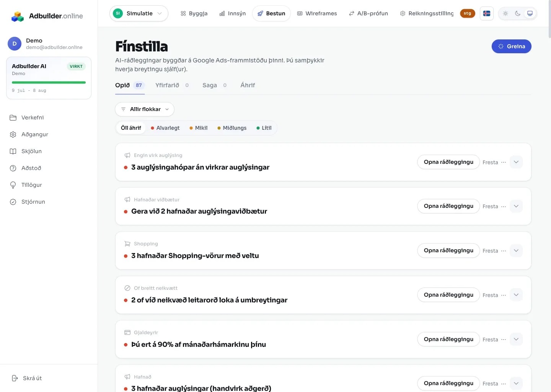
Task: Click Fresta on the Shopping card
Action: point(490,251)
